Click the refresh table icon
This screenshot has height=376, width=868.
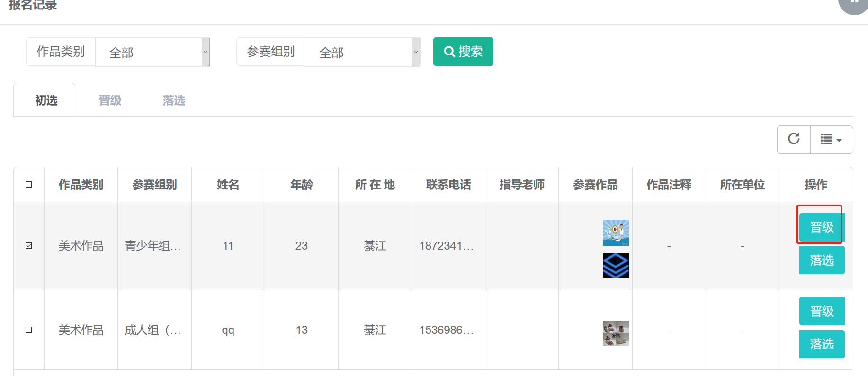(794, 139)
